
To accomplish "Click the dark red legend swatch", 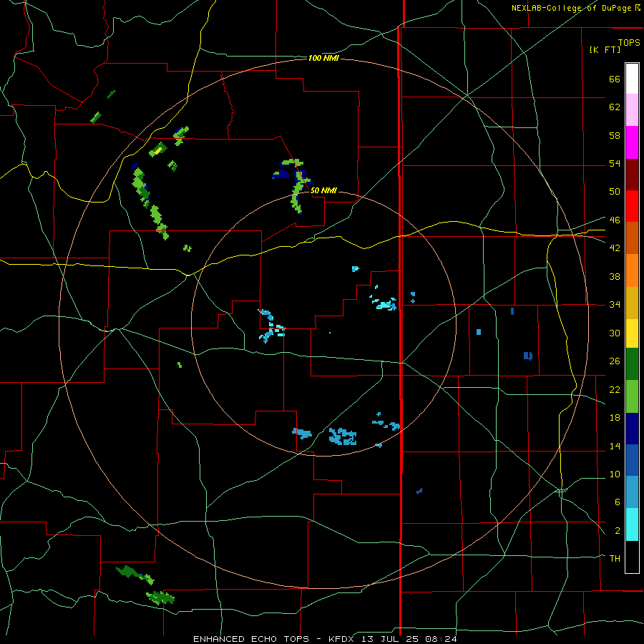I will pyautogui.click(x=632, y=175).
